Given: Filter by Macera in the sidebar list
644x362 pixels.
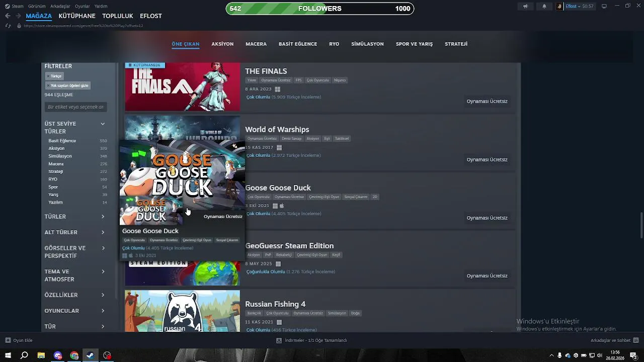Looking at the screenshot, I should coord(56,164).
